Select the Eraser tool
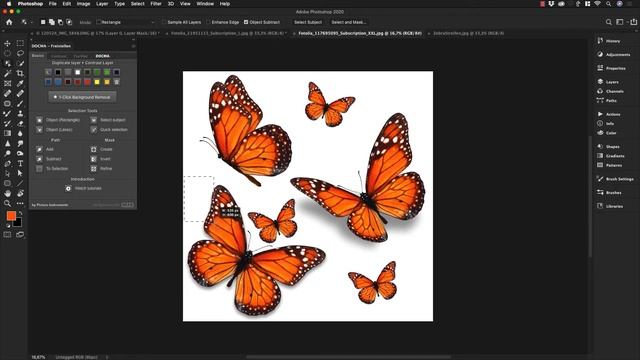 [x=20, y=123]
